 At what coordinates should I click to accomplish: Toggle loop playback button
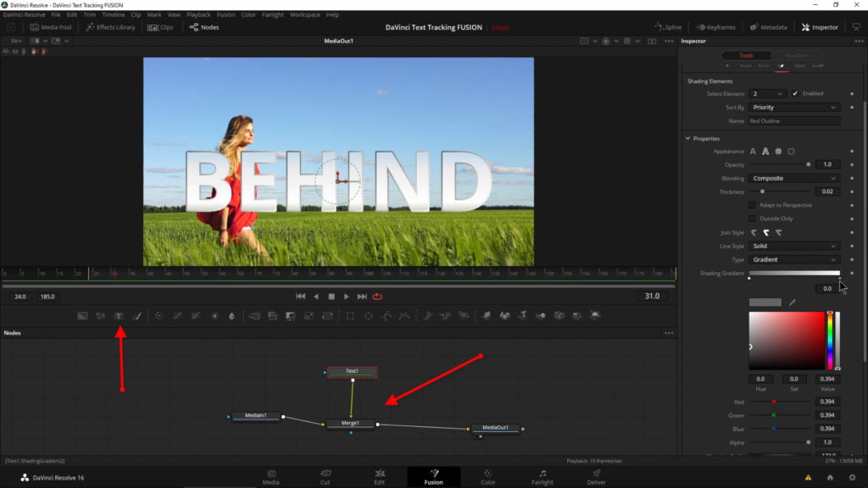(x=377, y=297)
